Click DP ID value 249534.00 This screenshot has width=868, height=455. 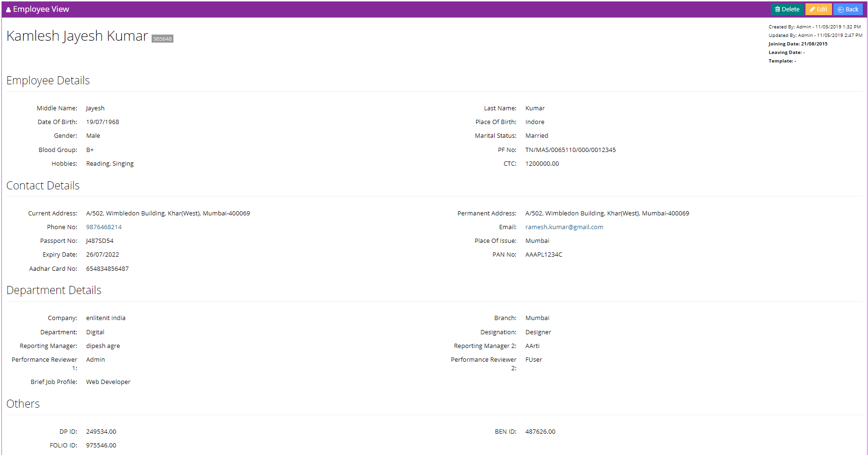(x=101, y=432)
